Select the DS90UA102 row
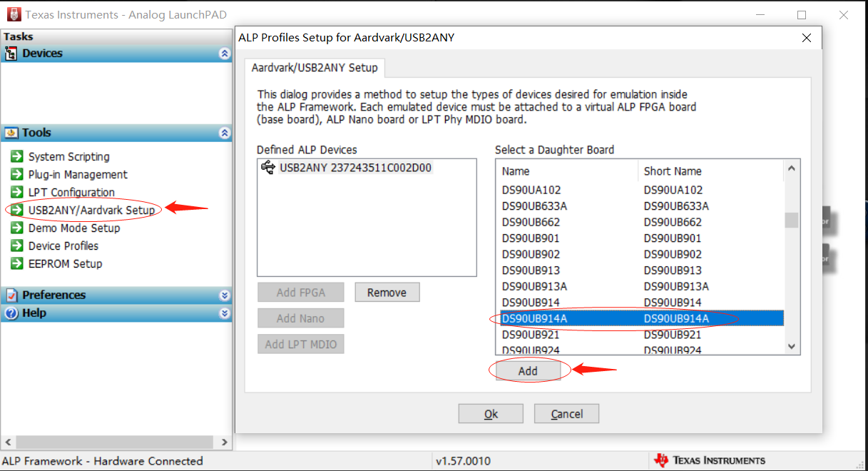This screenshot has height=471, width=868. tap(640, 191)
